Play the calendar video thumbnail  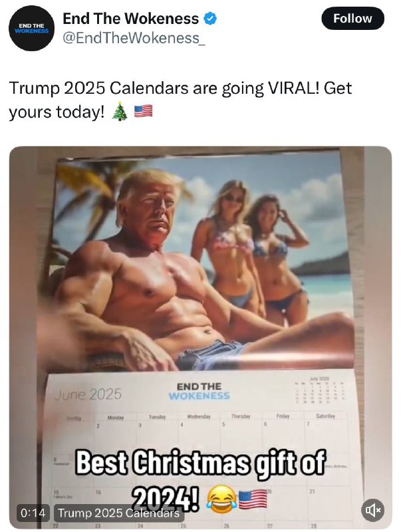click(200, 337)
